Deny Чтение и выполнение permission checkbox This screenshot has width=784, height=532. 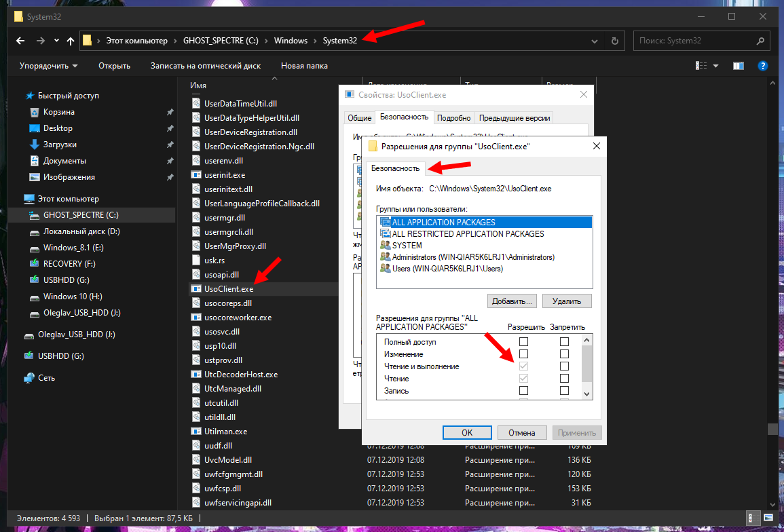pyautogui.click(x=565, y=366)
